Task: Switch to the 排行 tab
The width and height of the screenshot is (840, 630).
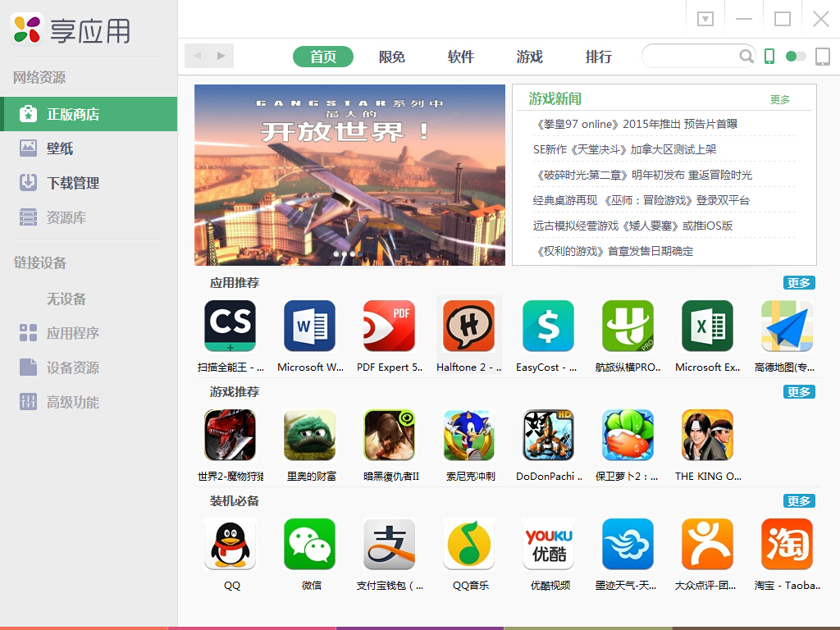Action: (x=598, y=57)
